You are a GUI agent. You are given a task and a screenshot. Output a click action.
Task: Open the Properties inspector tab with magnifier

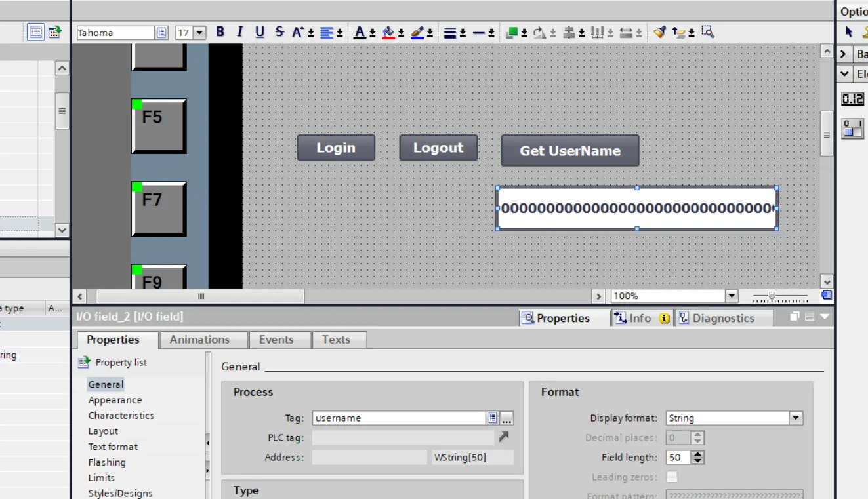pos(564,318)
